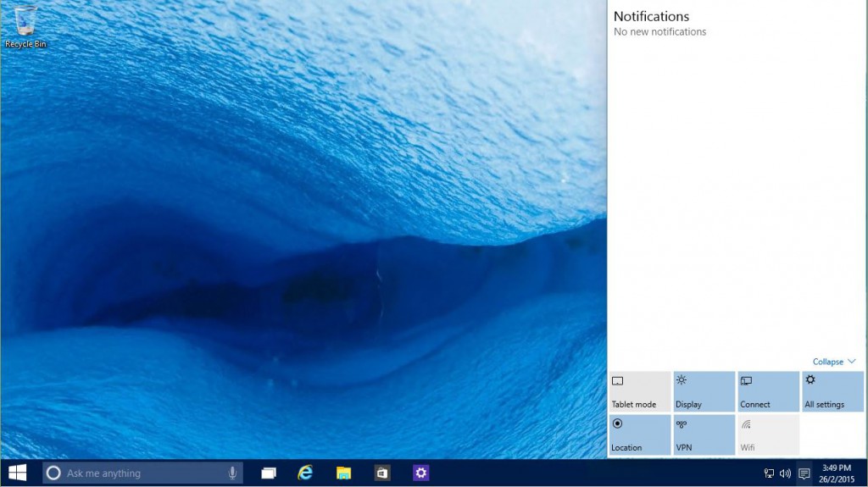Click the microphone icon in search box
Screen dimensions: 868x487
click(x=232, y=473)
